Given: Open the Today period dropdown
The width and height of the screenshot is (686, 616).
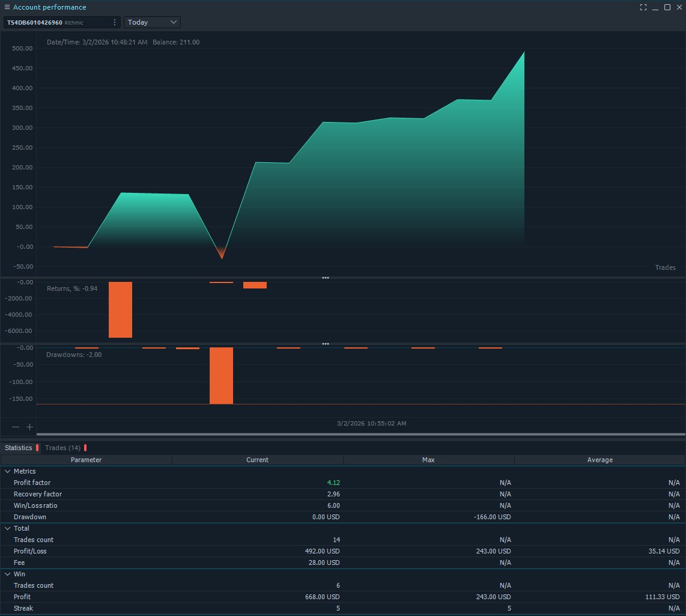Looking at the screenshot, I should point(152,22).
